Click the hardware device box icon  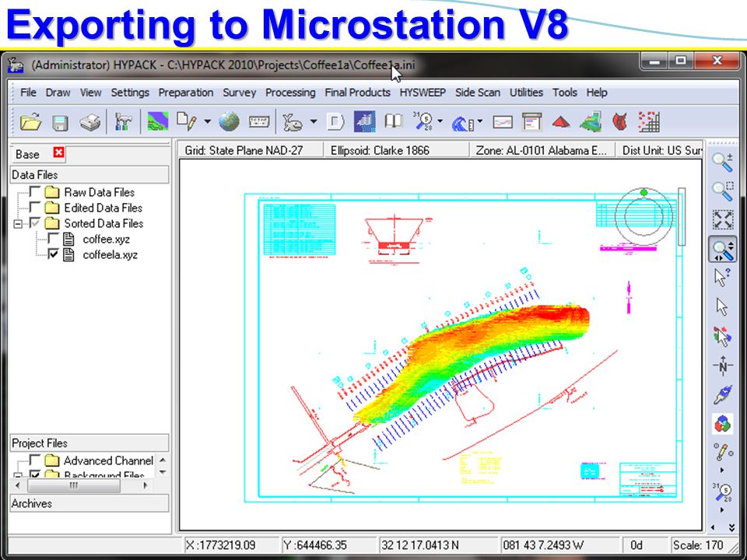(x=259, y=122)
